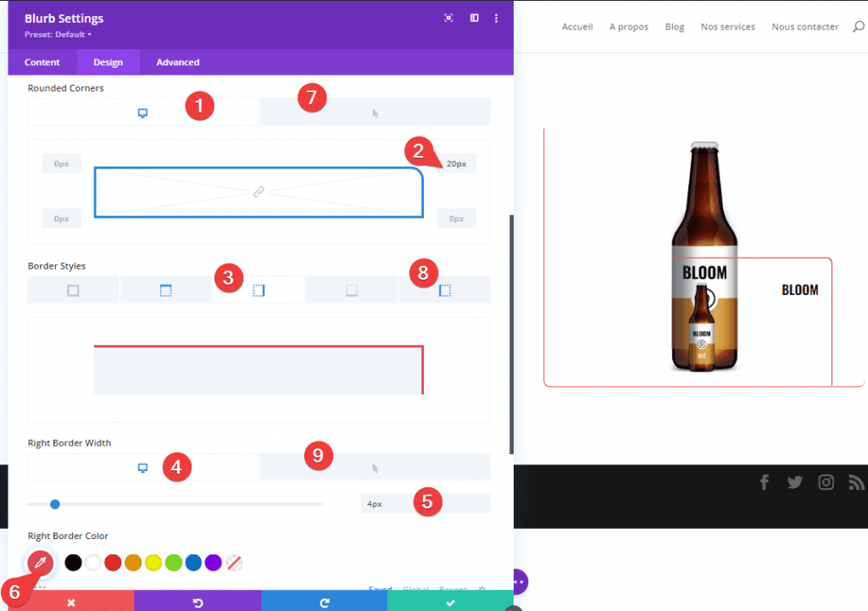Screen dimensions: 868x611
Task: Select desktop view tab under Rounded Corners
Action: pos(142,113)
